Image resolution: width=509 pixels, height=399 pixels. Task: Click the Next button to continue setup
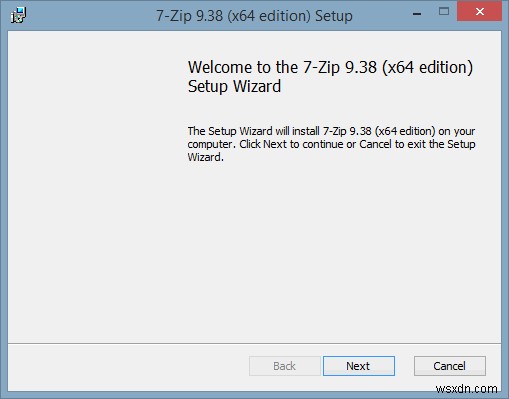coord(359,366)
